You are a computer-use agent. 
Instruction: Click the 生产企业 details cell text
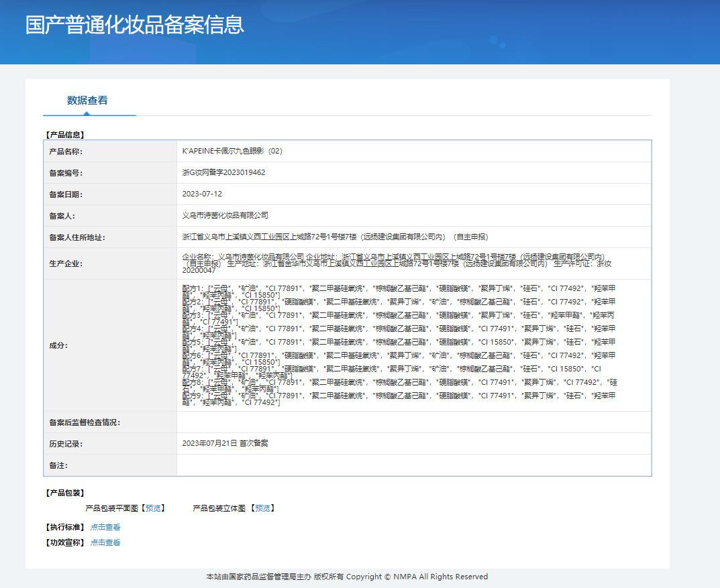point(396,263)
